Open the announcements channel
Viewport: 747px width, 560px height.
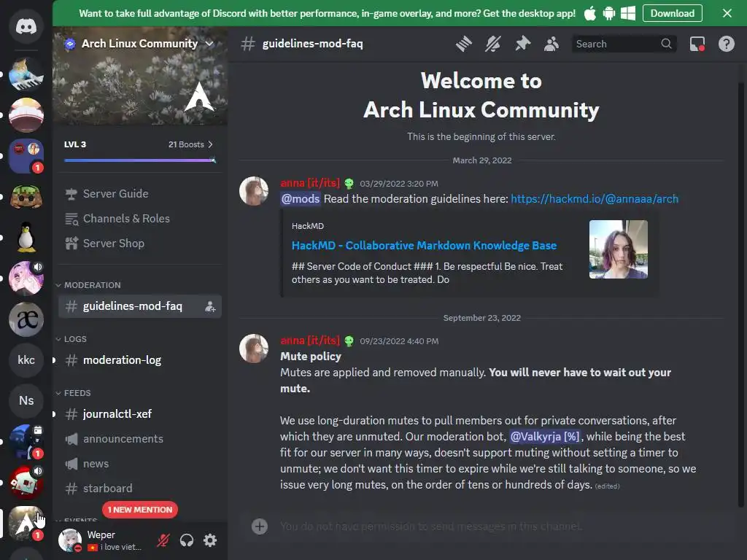click(x=140, y=438)
